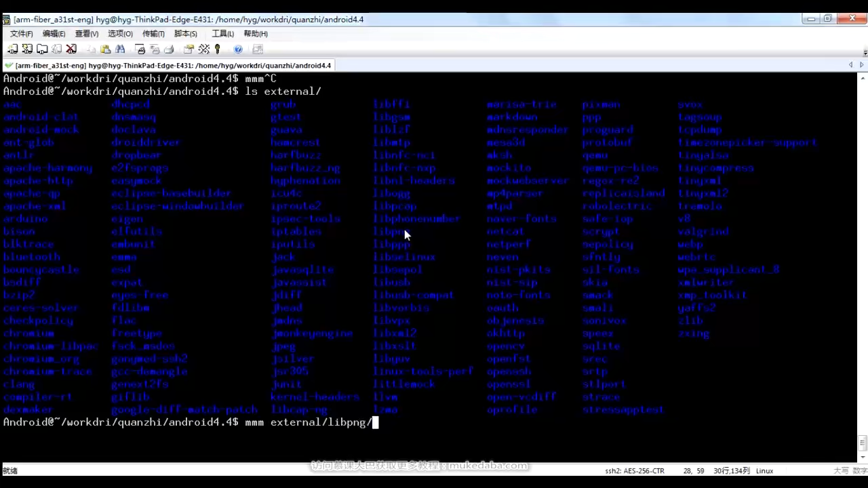Image resolution: width=868 pixels, height=488 pixels.
Task: Open the 编辑(E) menu
Action: coord(54,34)
